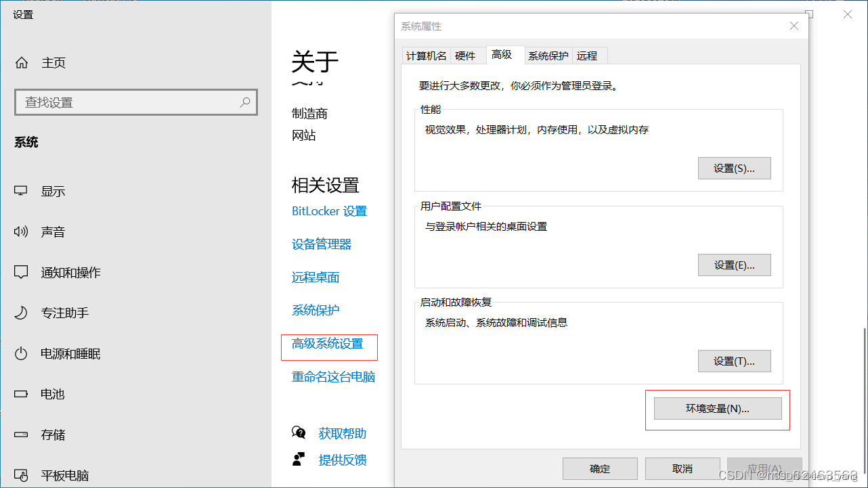Switch to the 系统保护 tab
This screenshot has height=488, width=868.
[x=548, y=56]
